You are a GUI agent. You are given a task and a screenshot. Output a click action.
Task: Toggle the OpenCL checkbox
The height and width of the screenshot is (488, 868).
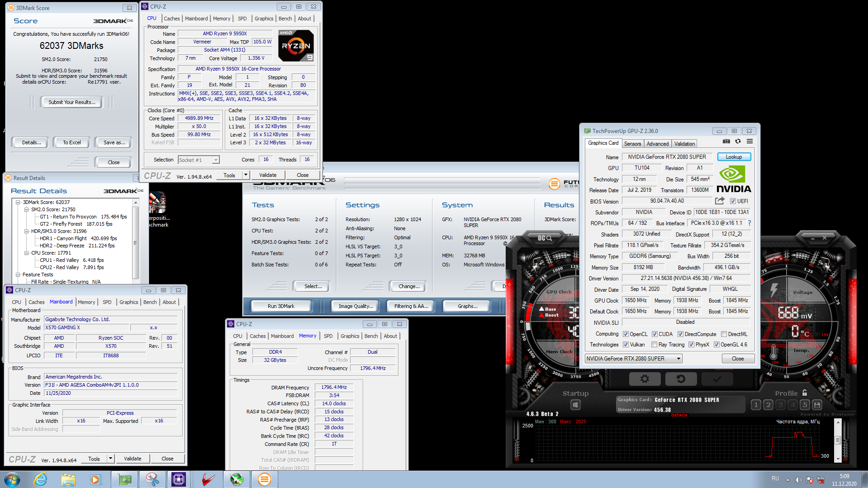point(626,334)
